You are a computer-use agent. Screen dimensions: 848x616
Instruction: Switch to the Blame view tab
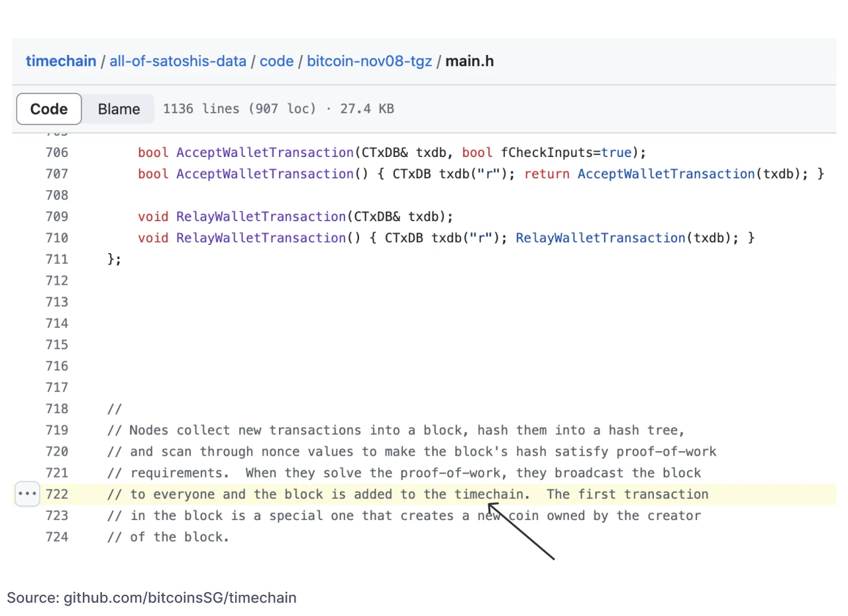119,109
